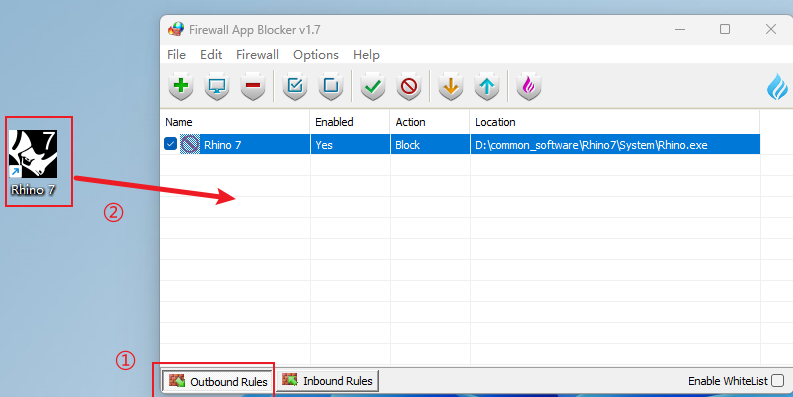This screenshot has width=793, height=397.
Task: Toggle the Enable WhiteList checkbox
Action: click(778, 380)
